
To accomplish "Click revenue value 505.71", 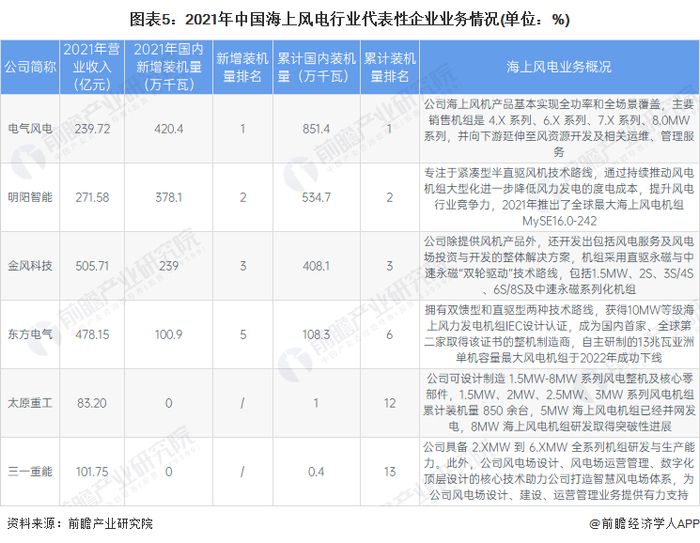I will [x=92, y=266].
